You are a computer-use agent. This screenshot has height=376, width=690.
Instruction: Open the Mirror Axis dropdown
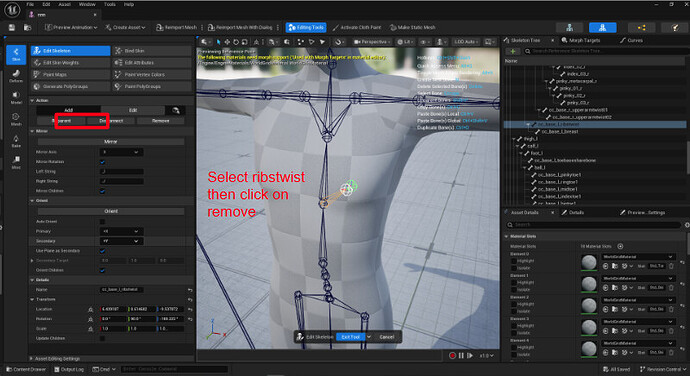point(121,152)
